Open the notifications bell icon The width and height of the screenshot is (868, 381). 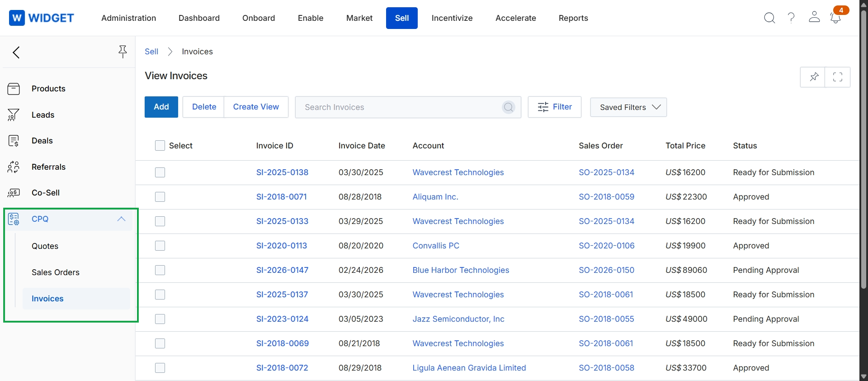pyautogui.click(x=835, y=18)
